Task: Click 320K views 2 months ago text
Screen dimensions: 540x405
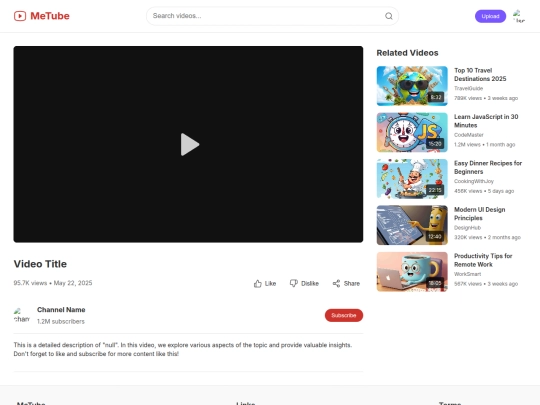Action: [487, 237]
